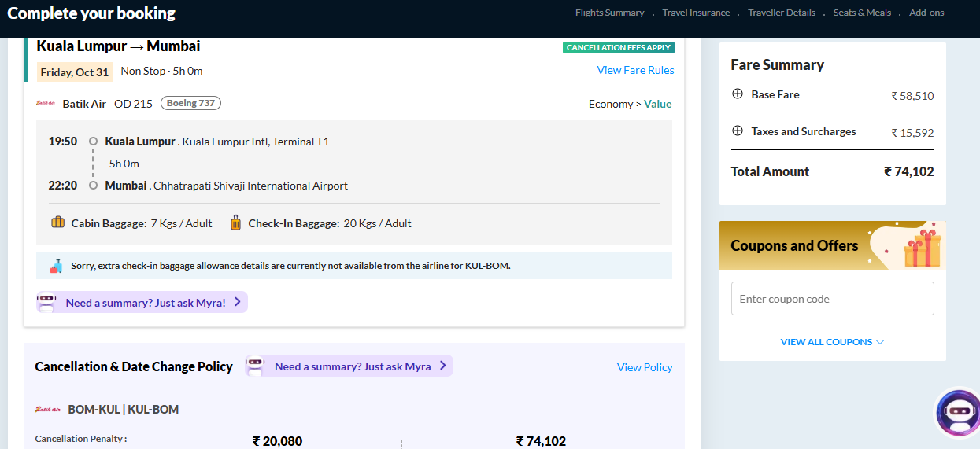
Task: Click the Non Stop · 5h 0m text
Action: point(161,71)
